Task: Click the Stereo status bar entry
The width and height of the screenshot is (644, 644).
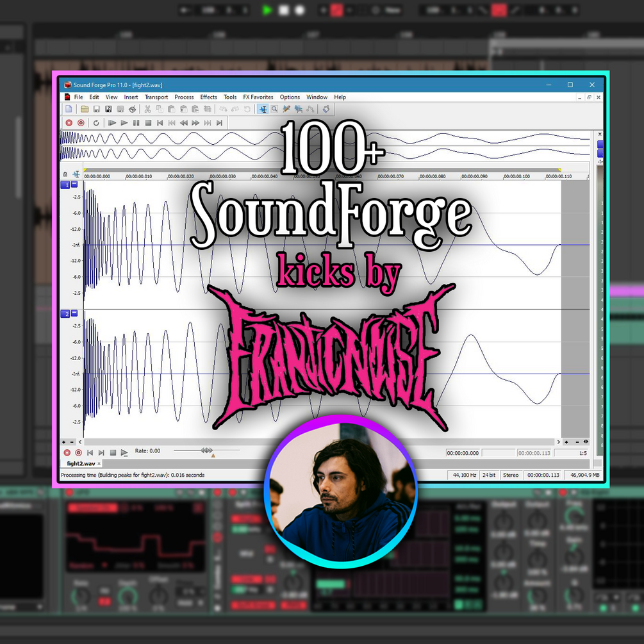Action: [511, 475]
